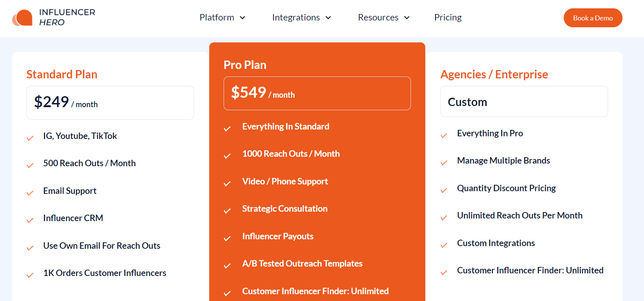
Task: Click the Influencer Hero logo icon
Action: 22,18
